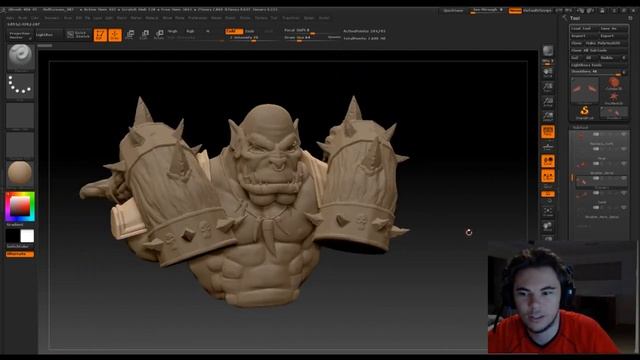
Task: Open the Document menu
Action: click(x=52, y=18)
